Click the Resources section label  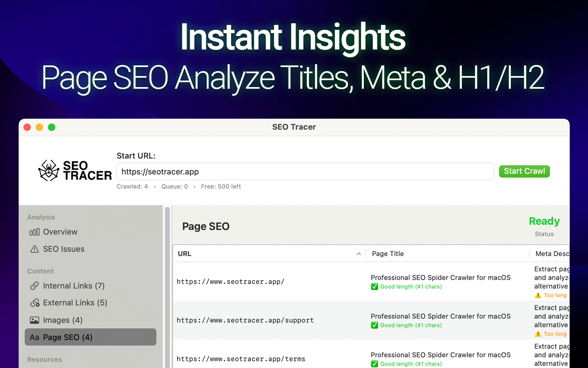(x=45, y=360)
